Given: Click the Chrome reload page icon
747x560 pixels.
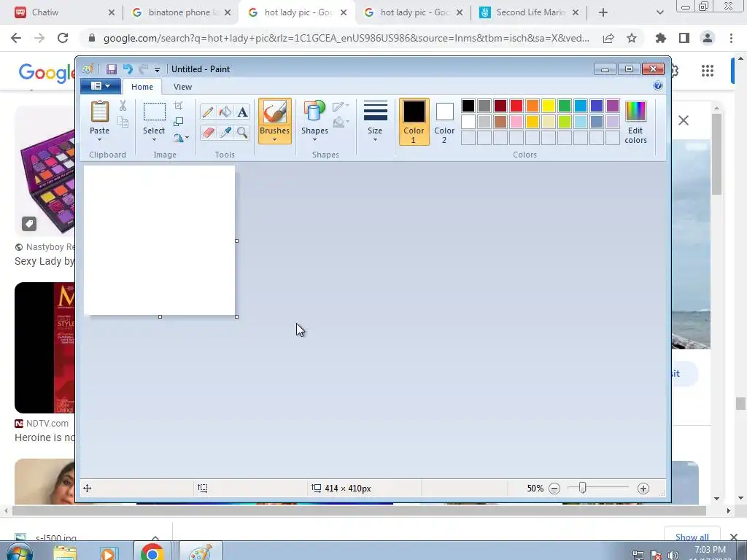Looking at the screenshot, I should pyautogui.click(x=63, y=38).
